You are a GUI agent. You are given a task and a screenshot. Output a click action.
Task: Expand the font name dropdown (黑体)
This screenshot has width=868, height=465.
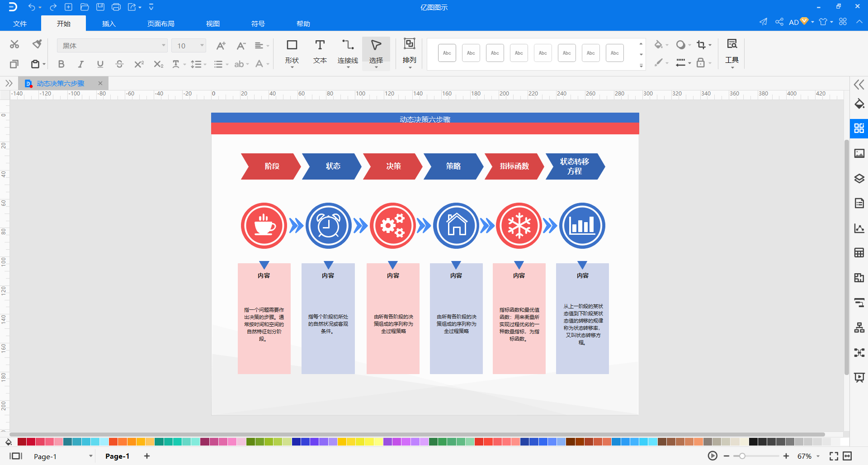(163, 46)
